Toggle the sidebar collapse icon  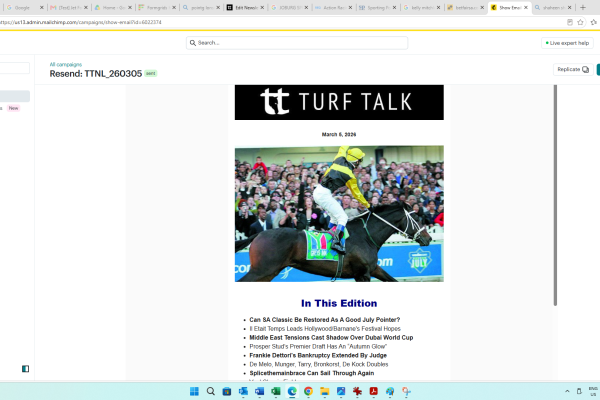pyautogui.click(x=25, y=369)
